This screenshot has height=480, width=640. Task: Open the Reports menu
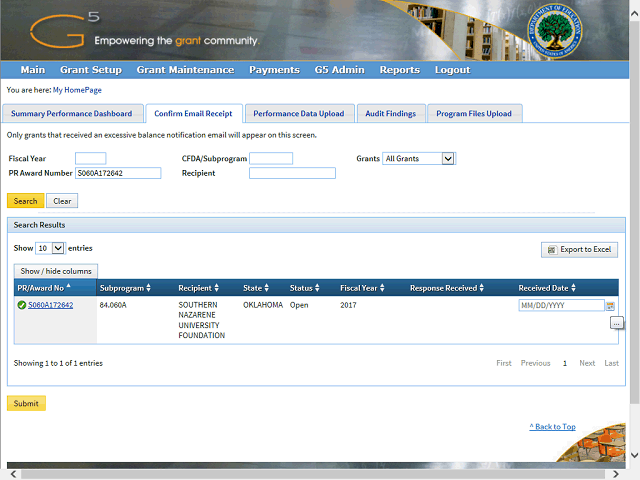pos(400,70)
